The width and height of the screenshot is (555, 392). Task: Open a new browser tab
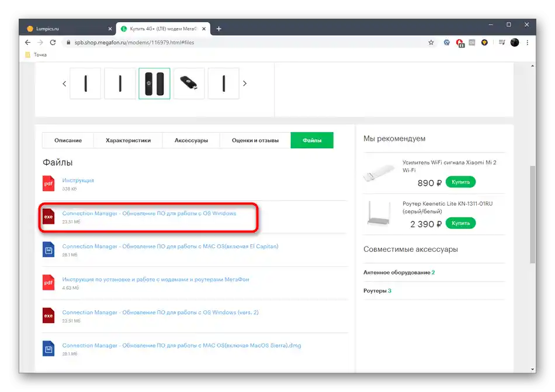point(218,29)
